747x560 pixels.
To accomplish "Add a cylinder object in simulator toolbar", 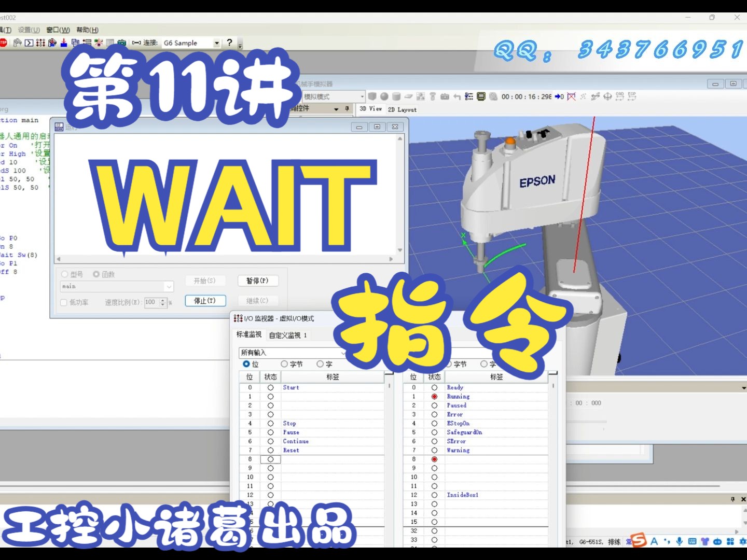I will (396, 96).
